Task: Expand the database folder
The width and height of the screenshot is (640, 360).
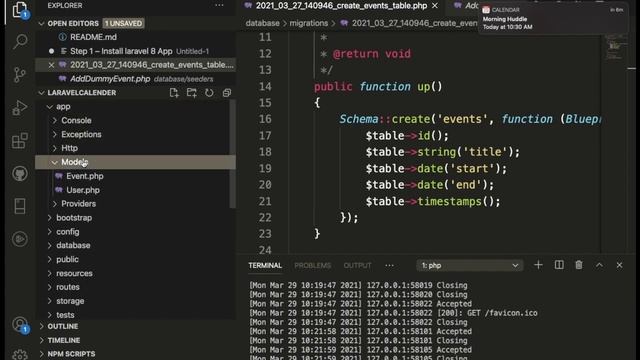Action: pos(49,246)
